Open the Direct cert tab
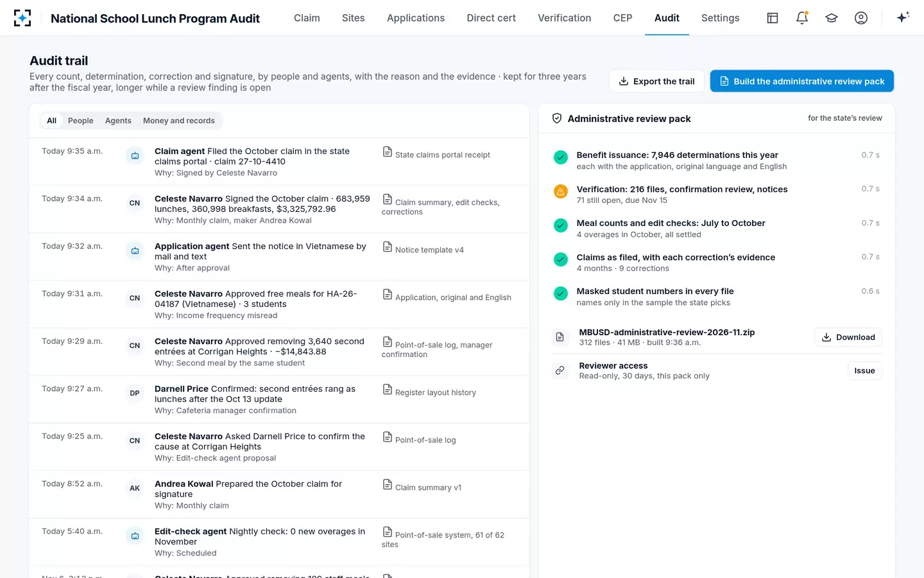 [492, 18]
